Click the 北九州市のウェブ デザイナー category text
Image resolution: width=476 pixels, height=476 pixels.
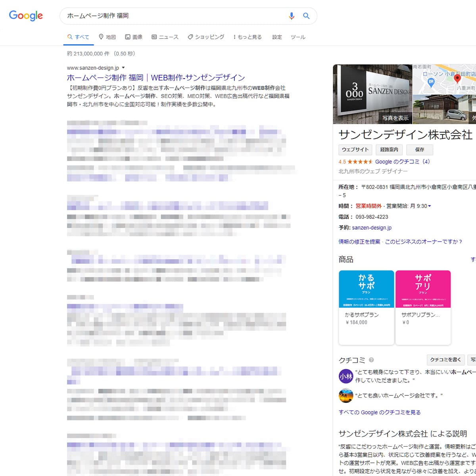point(373,171)
